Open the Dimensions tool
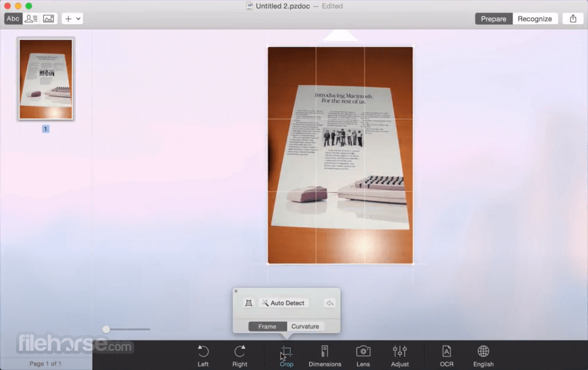 tap(325, 356)
